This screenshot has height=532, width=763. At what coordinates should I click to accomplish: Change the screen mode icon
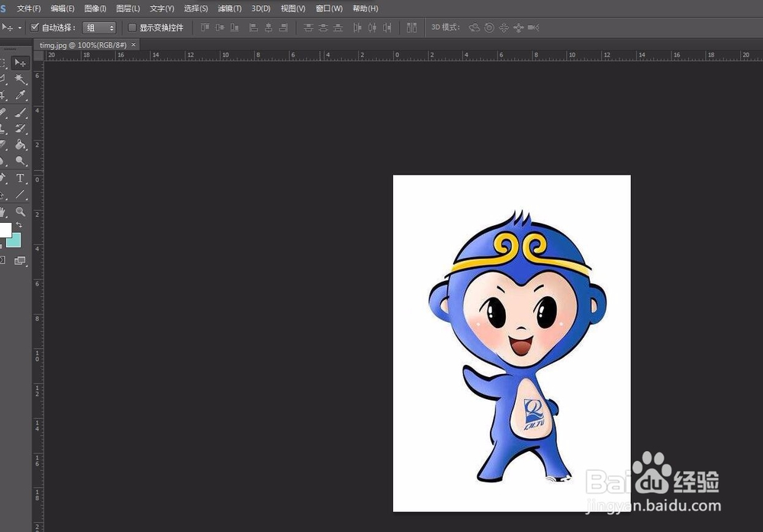20,261
